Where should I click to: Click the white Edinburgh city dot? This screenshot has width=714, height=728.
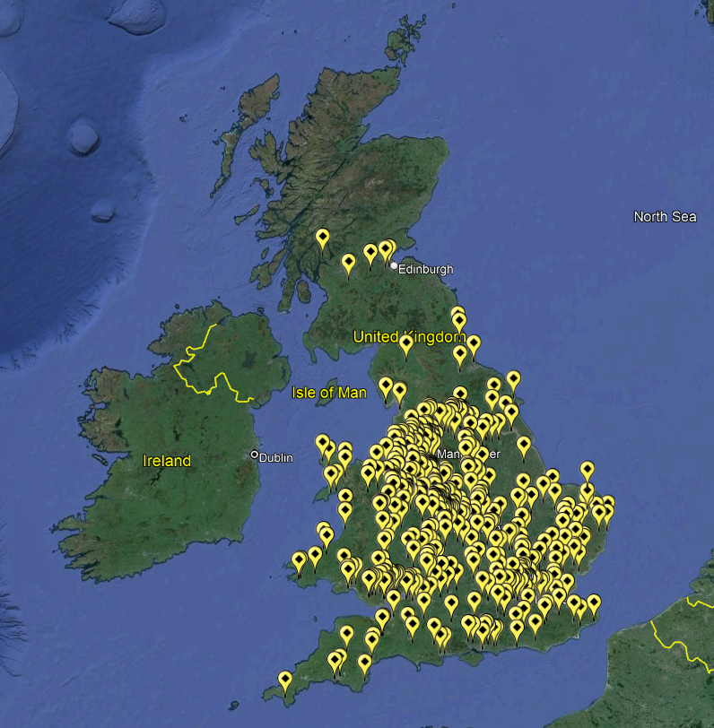tap(394, 266)
